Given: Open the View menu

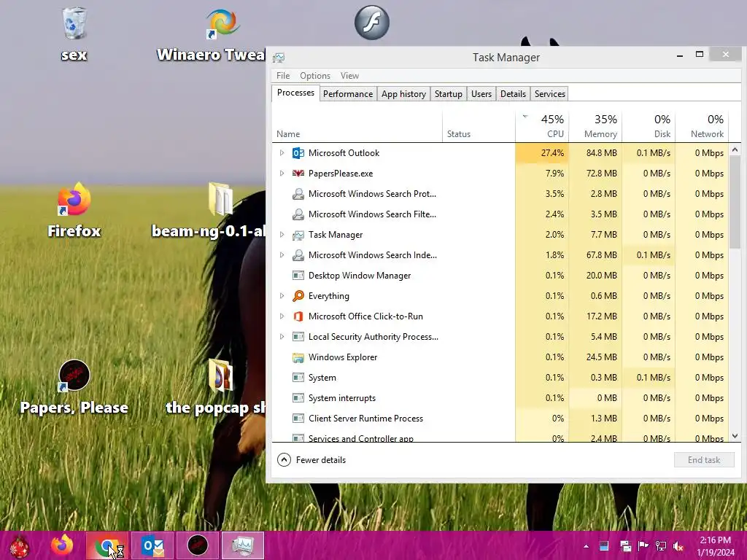Looking at the screenshot, I should (349, 76).
